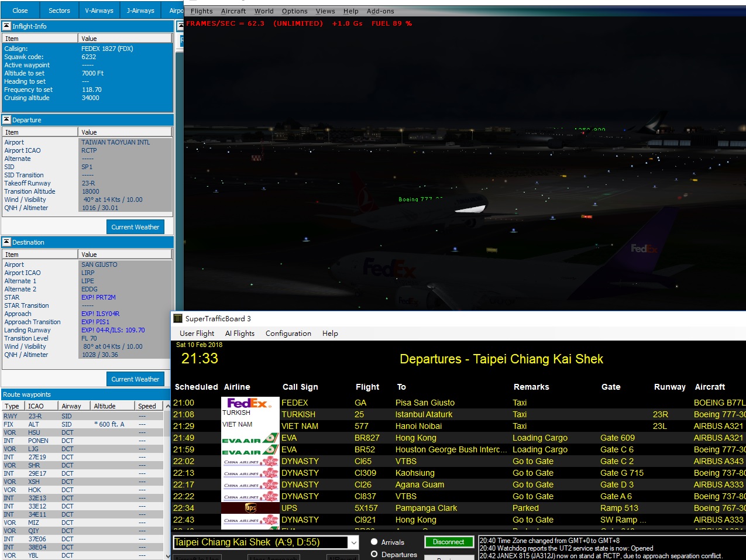Click the China Airlines logo for CI65
Image resolution: width=746 pixels, height=560 pixels.
pos(250,461)
